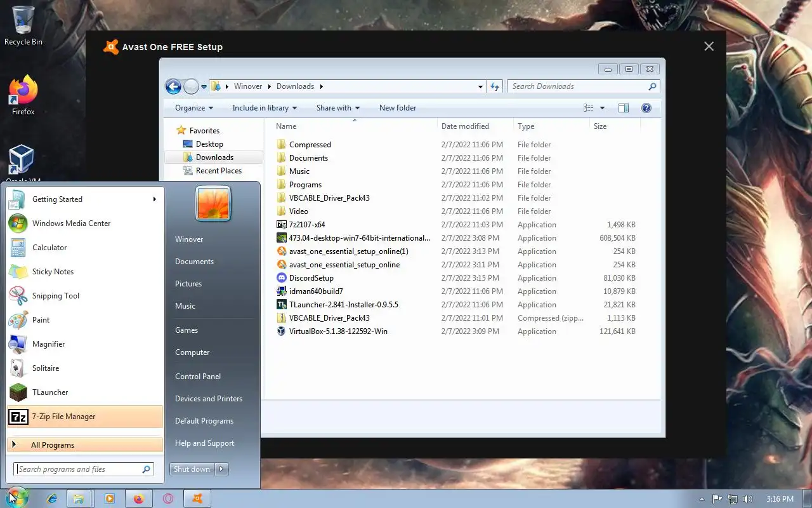Open Help and Support
The image size is (812, 508).
(x=205, y=443)
